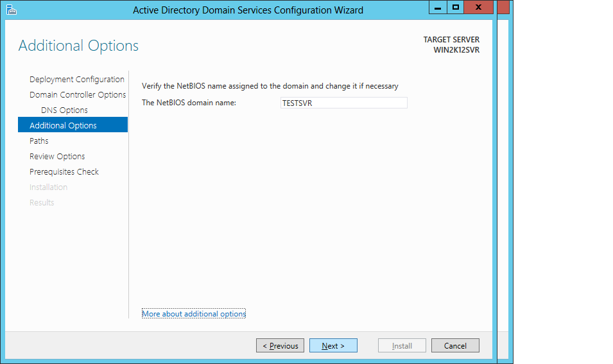Minimize the wizard window
The width and height of the screenshot is (613, 364).
point(438,7)
